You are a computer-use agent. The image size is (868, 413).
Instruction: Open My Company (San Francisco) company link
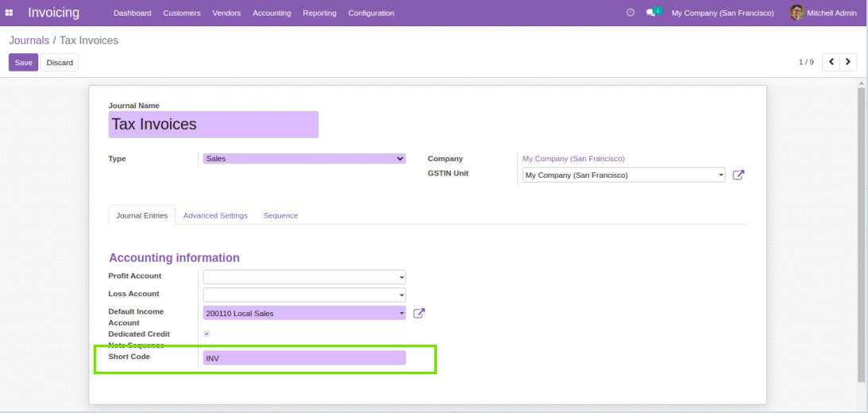click(573, 158)
